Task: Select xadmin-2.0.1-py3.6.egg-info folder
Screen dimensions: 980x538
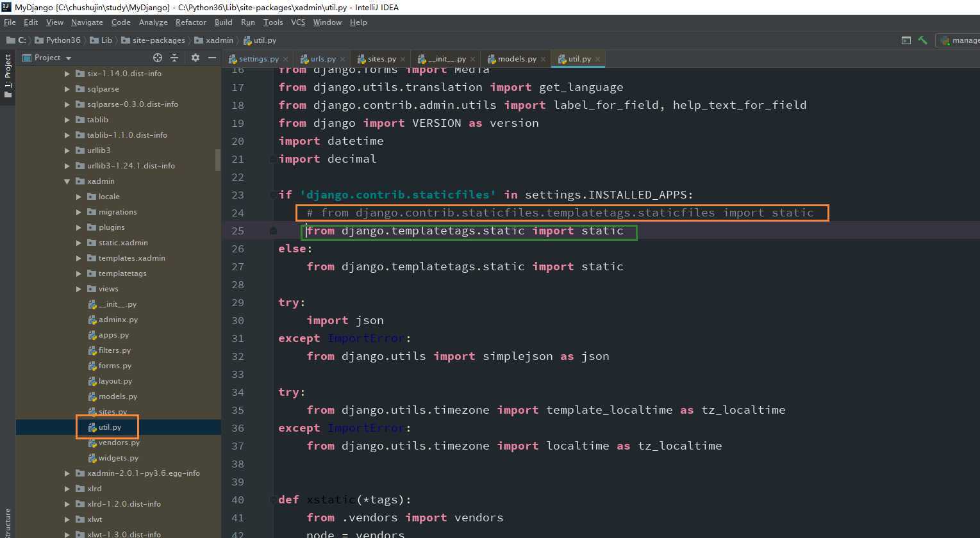Action: 144,473
